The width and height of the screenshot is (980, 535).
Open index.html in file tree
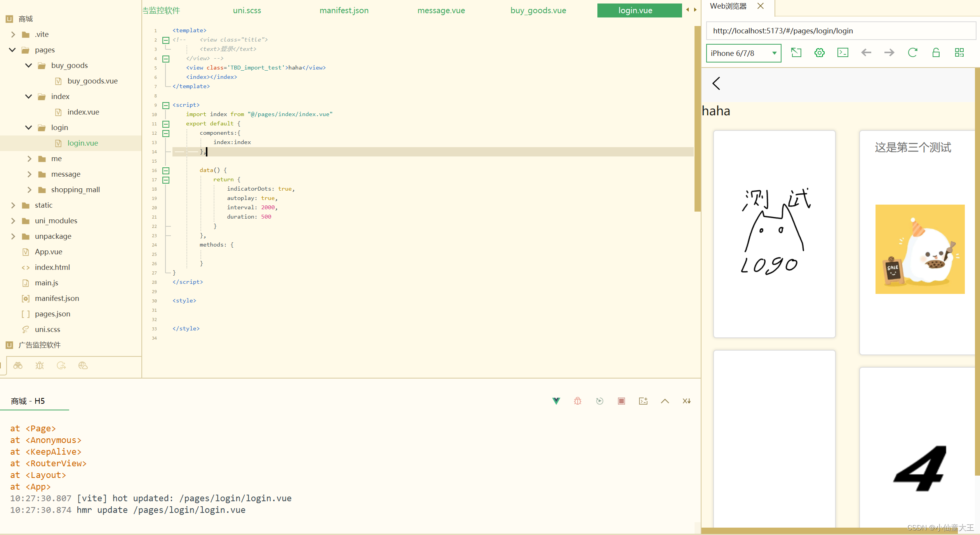52,267
